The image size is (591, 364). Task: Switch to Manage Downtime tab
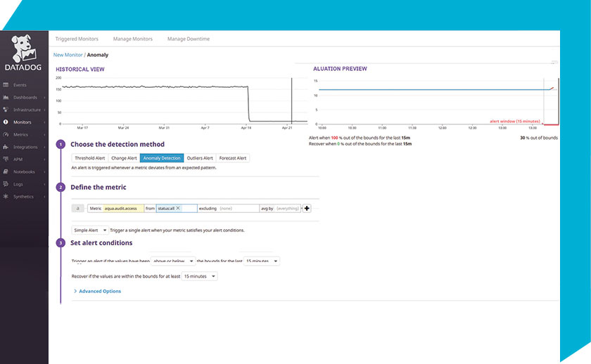pos(189,39)
